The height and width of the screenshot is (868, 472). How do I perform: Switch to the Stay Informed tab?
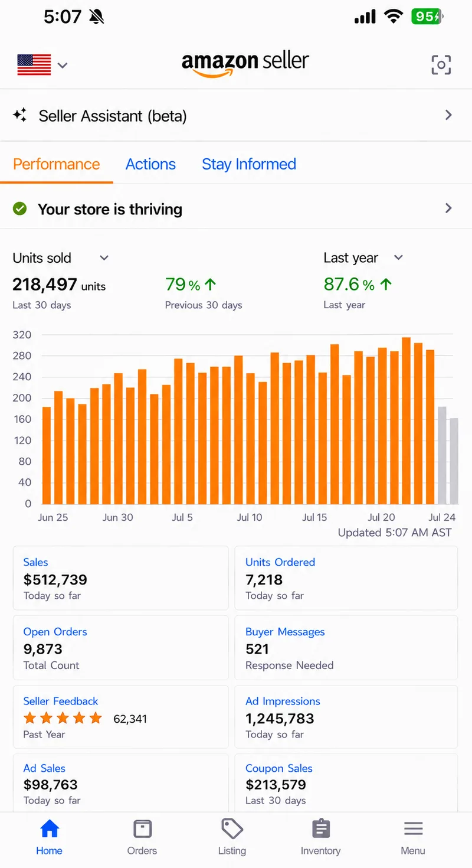coord(249,164)
